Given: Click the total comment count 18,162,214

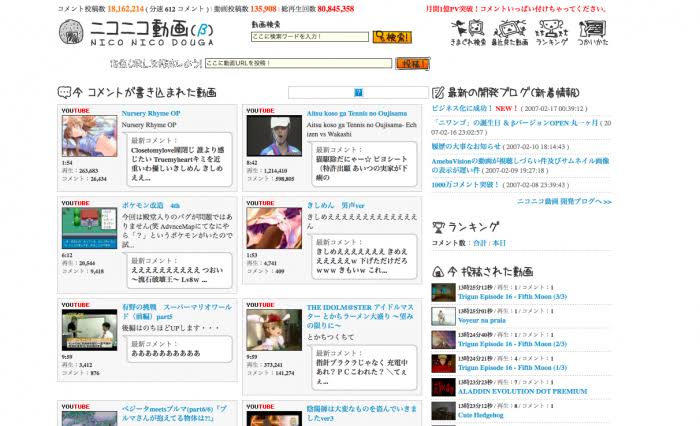Looking at the screenshot, I should (x=125, y=8).
